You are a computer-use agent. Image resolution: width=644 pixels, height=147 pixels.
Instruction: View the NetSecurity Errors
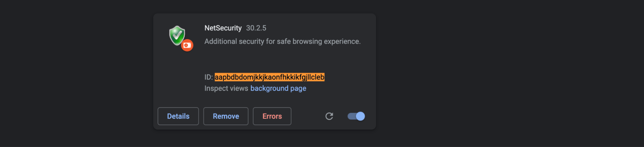272,116
